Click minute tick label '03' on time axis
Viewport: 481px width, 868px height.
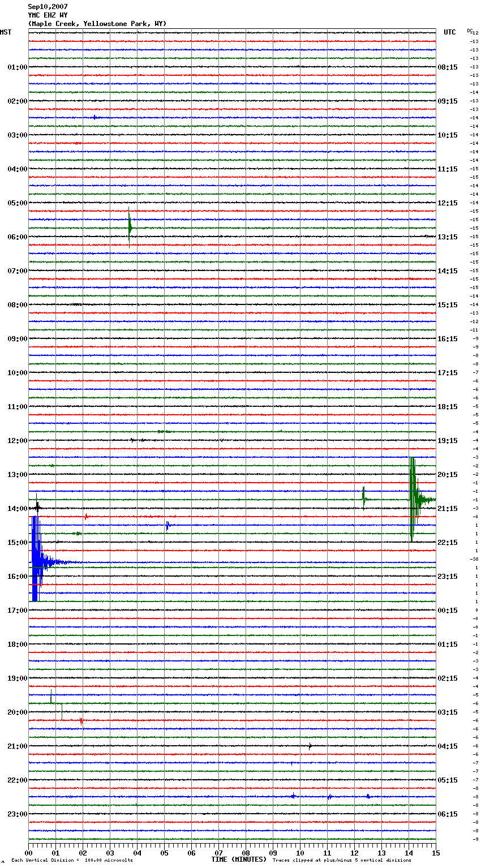[110, 853]
